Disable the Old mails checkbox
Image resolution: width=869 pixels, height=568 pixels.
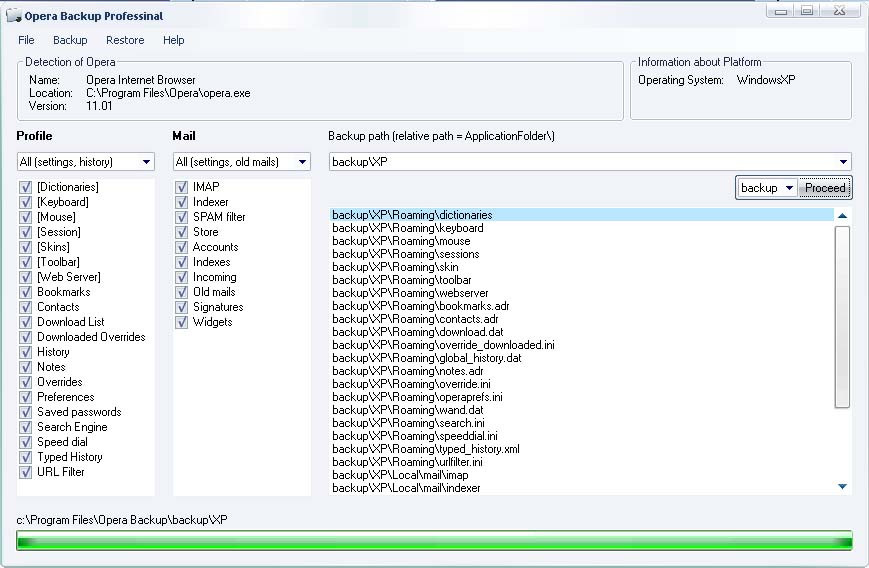[x=181, y=291]
